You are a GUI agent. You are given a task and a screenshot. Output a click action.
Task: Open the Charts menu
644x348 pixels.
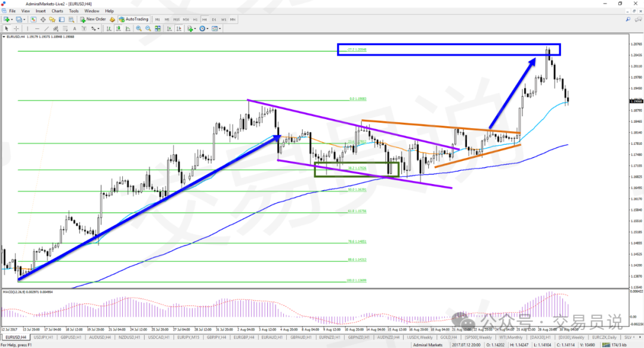tap(57, 11)
